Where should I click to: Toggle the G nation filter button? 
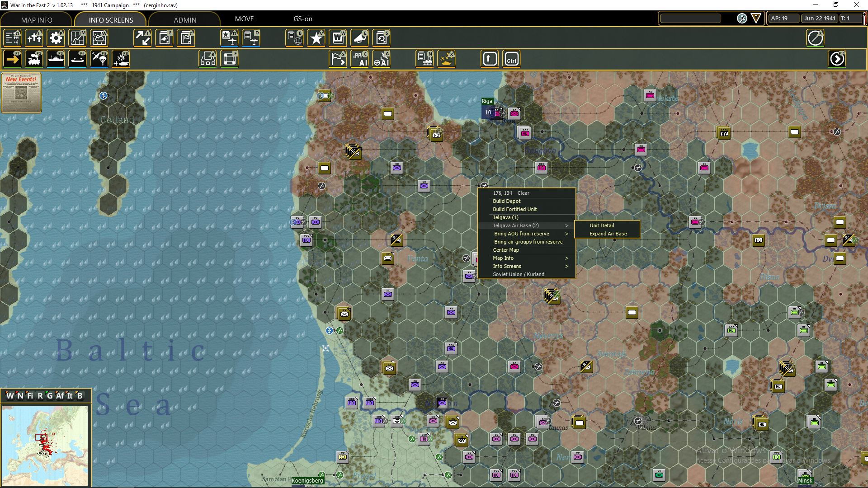50,396
